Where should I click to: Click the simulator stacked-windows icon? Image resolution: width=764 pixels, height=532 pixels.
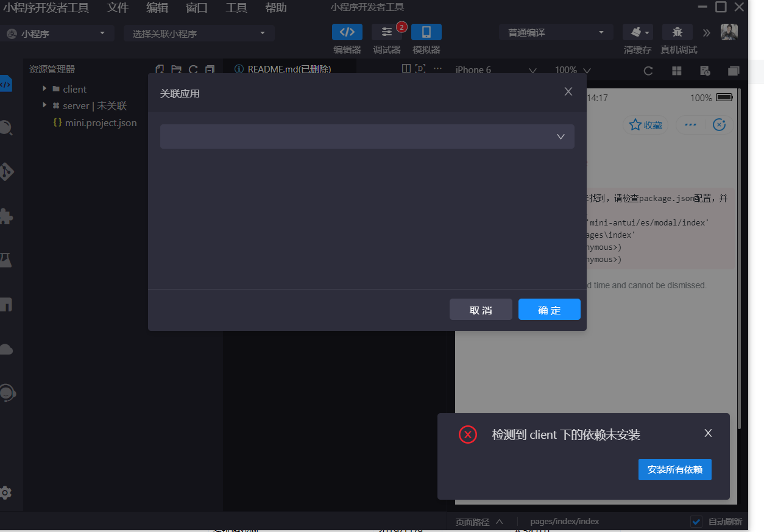734,71
